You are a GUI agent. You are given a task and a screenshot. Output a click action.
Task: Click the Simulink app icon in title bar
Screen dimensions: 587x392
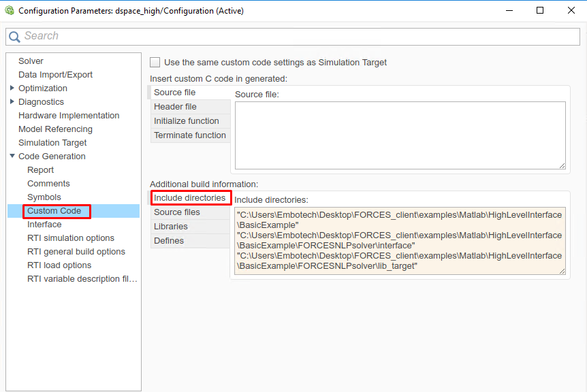(10, 11)
